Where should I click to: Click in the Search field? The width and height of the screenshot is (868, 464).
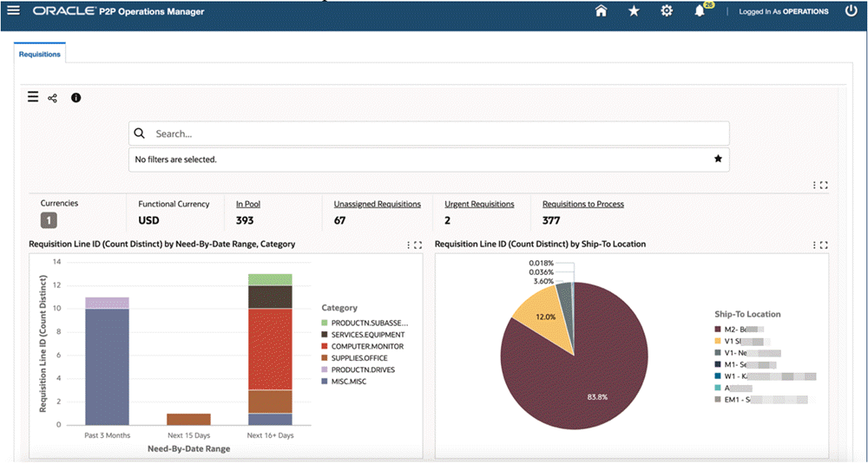pos(429,134)
